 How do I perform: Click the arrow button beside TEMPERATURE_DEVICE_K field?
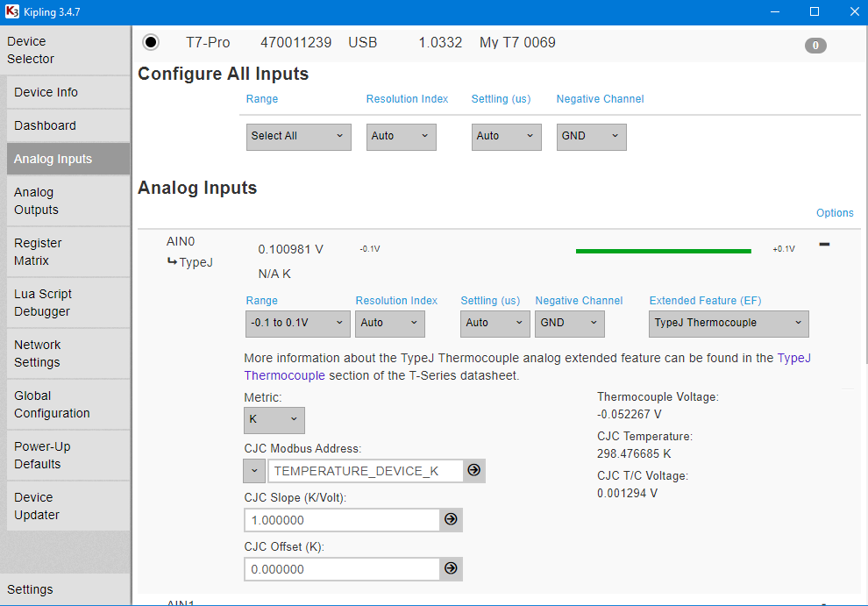473,471
